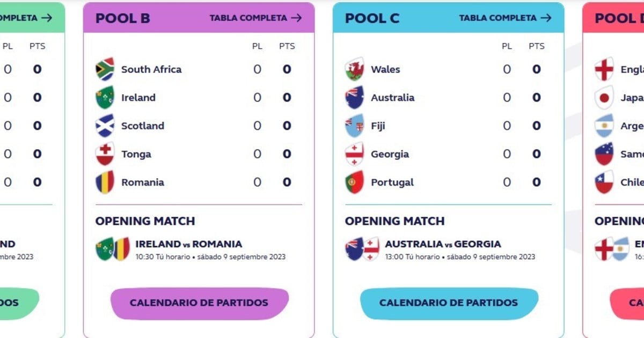Select the Pool B header title
Viewport: 644px width, 338px height.
[123, 18]
